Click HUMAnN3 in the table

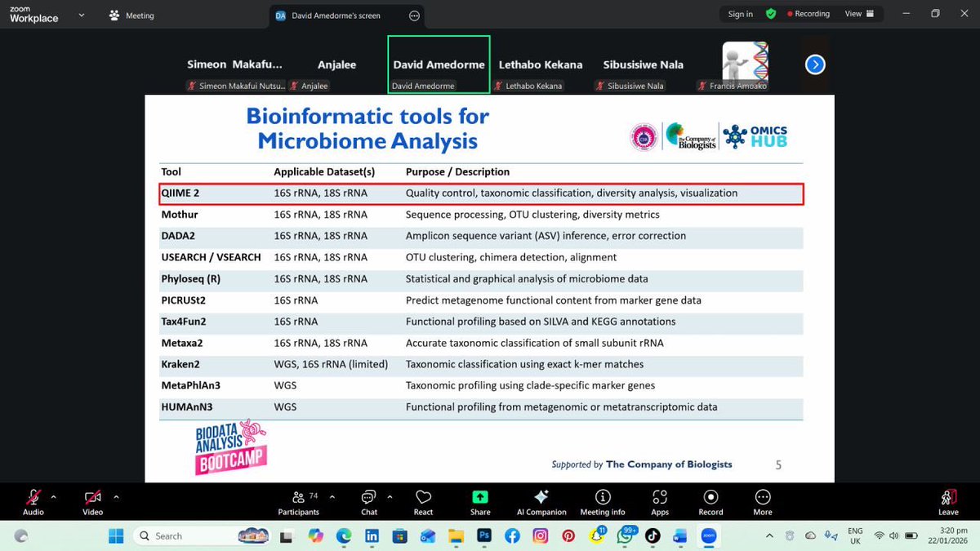[x=187, y=407]
